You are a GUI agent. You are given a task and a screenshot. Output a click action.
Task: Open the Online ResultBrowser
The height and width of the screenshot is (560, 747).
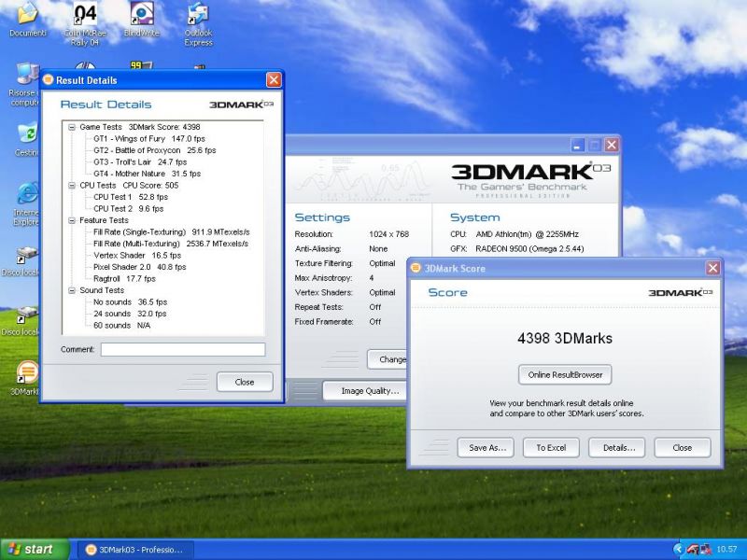(565, 375)
